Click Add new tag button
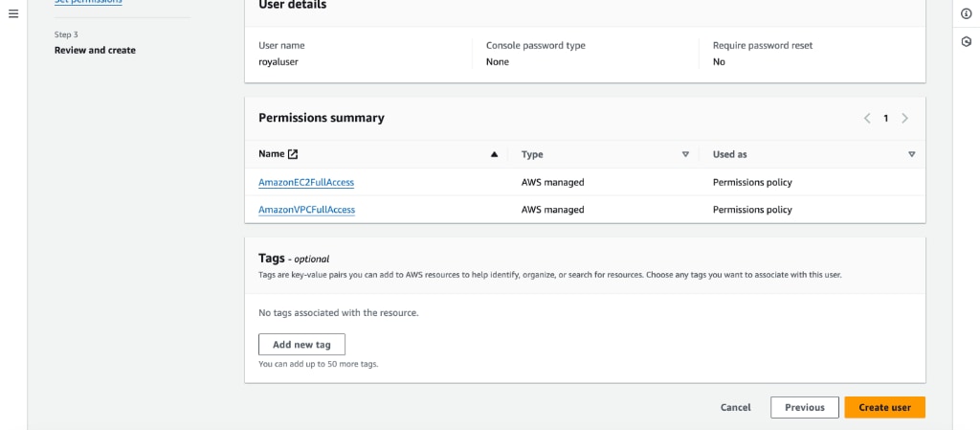The width and height of the screenshot is (980, 430). (x=301, y=345)
